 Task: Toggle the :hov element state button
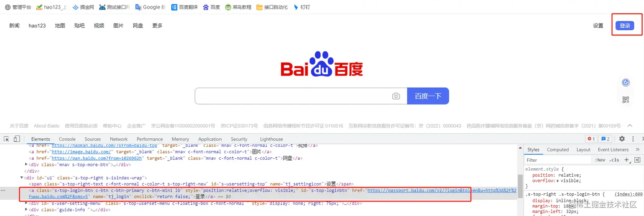600,160
